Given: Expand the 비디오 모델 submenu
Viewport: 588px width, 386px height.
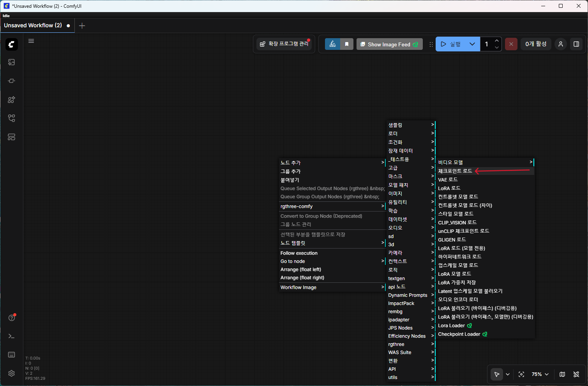Looking at the screenshot, I should click(x=485, y=162).
